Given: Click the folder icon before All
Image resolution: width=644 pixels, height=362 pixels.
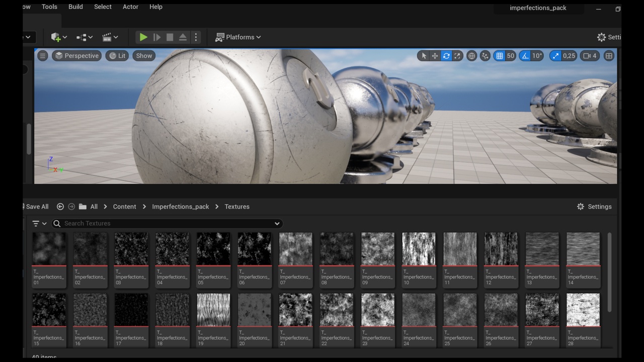Looking at the screenshot, I should tap(83, 207).
